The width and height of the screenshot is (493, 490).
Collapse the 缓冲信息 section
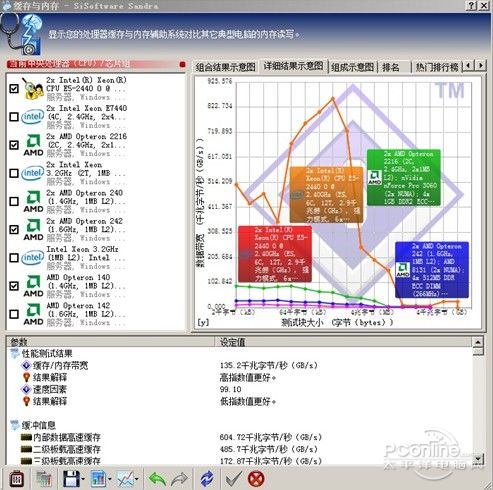(x=14, y=425)
